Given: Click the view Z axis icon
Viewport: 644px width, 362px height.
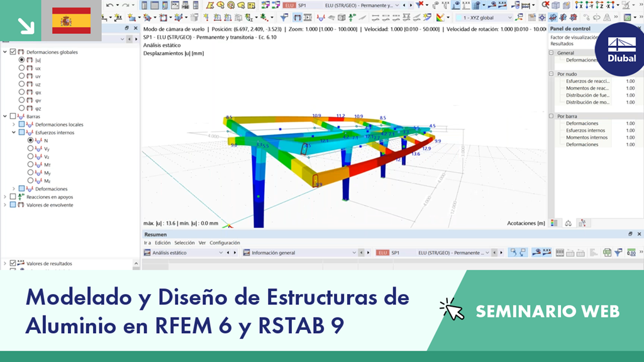Looking at the screenshot, I should click(599, 5).
